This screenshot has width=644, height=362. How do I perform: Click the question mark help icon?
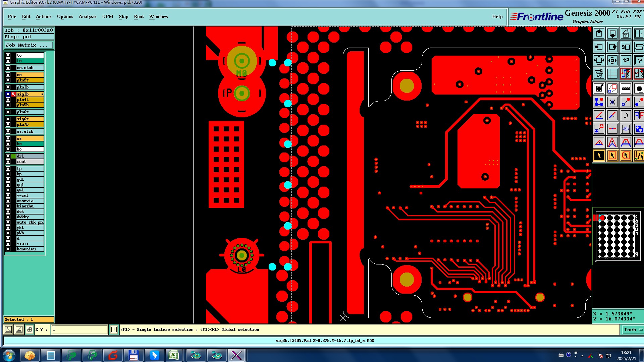click(x=639, y=60)
